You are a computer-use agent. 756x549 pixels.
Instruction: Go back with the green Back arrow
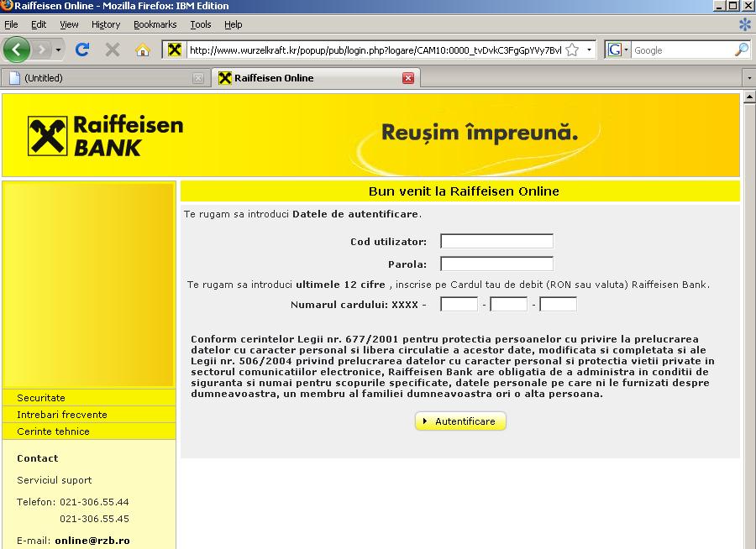(x=17, y=50)
